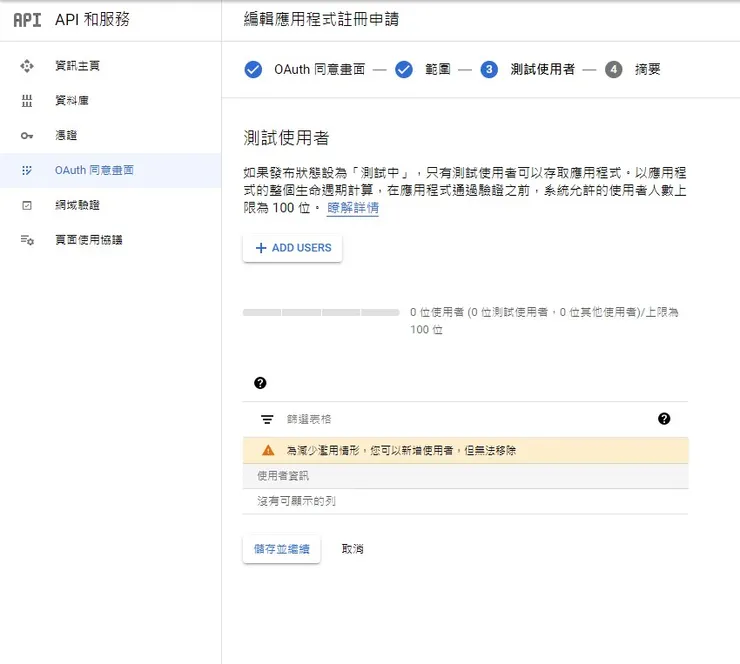
Task: Click the 編輯應用程式註冊申請 page heading
Action: (321, 20)
